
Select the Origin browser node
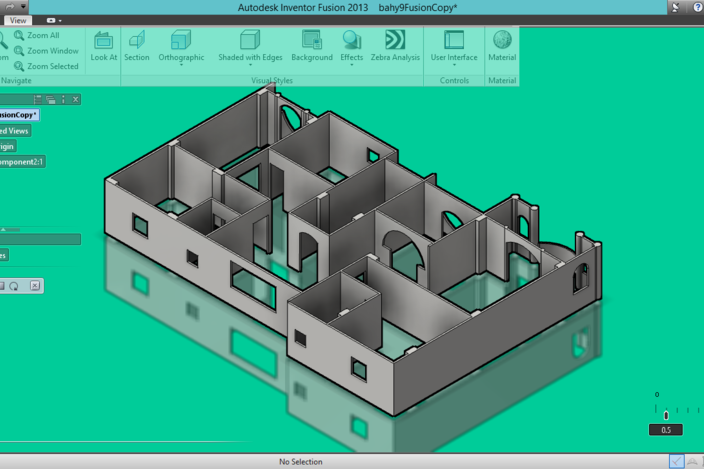8,146
